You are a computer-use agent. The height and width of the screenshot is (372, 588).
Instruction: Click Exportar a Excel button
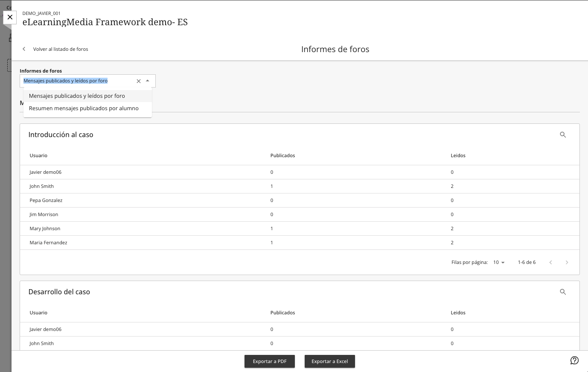[330, 361]
